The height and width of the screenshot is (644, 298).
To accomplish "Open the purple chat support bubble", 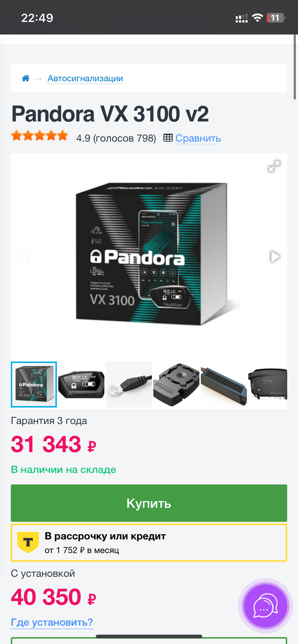I will (266, 606).
